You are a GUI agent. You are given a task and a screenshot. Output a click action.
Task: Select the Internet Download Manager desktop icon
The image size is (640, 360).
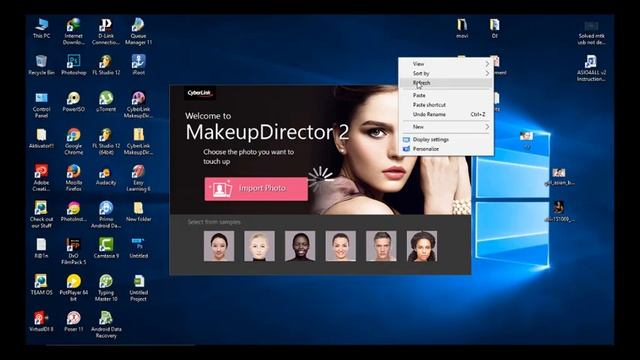[x=73, y=31]
